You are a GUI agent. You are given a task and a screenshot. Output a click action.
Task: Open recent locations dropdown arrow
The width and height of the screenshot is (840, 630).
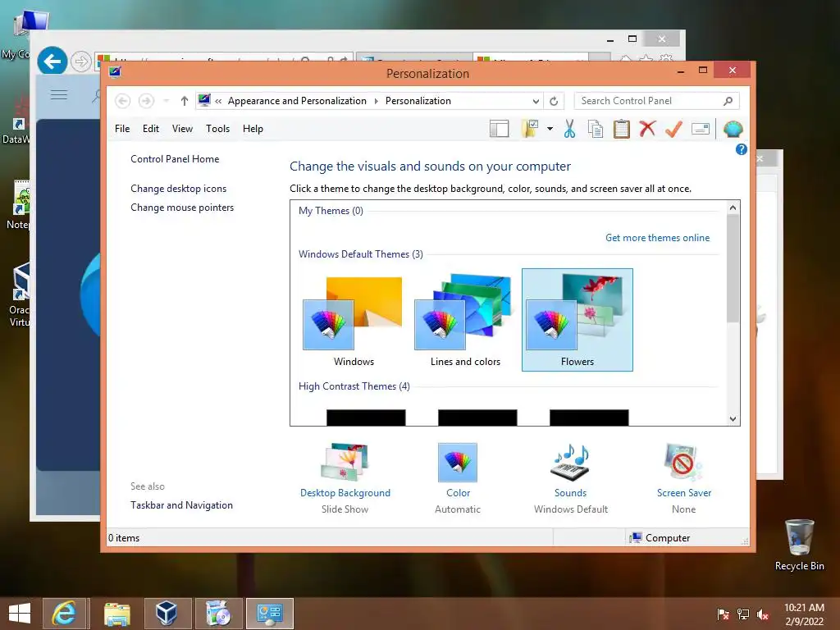(166, 101)
